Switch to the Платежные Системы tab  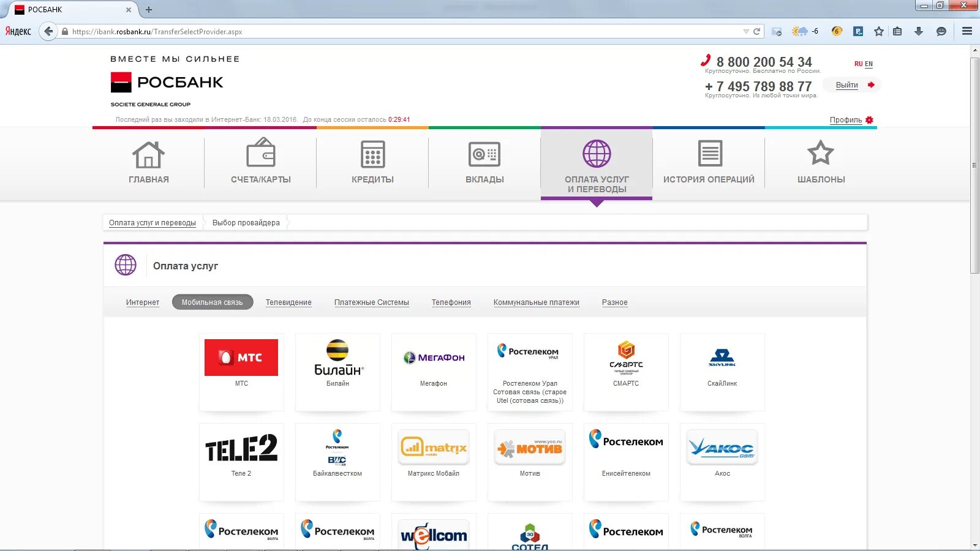[372, 302]
